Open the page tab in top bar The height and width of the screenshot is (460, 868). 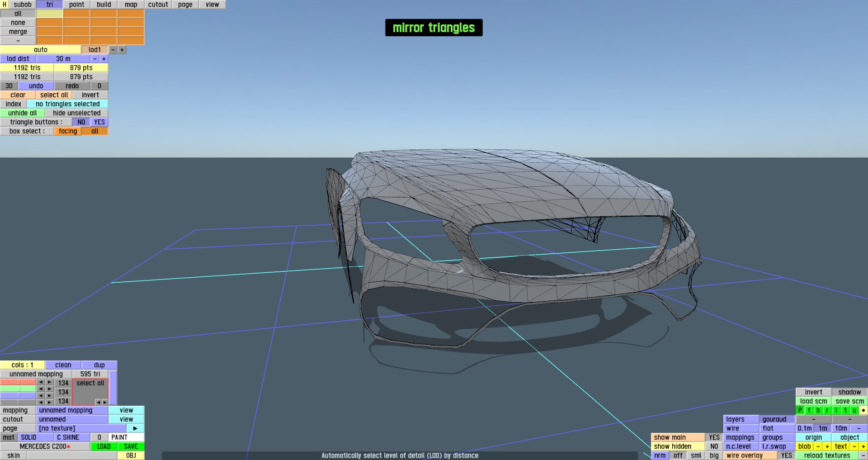coord(185,5)
